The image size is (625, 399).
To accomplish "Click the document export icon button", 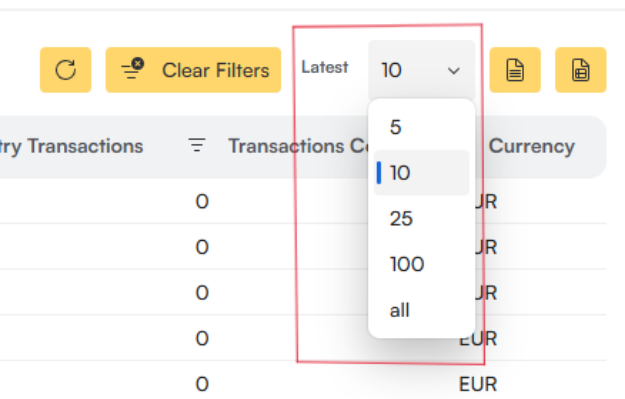I will pyautogui.click(x=515, y=70).
